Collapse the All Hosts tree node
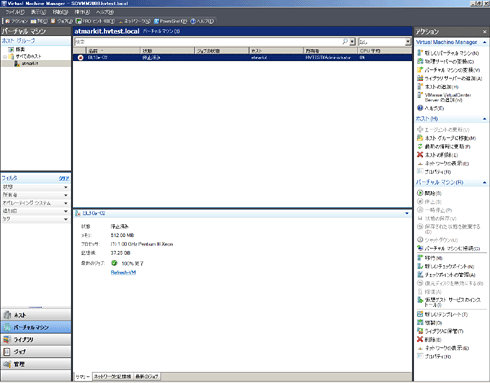490x383 pixels. coord(5,56)
